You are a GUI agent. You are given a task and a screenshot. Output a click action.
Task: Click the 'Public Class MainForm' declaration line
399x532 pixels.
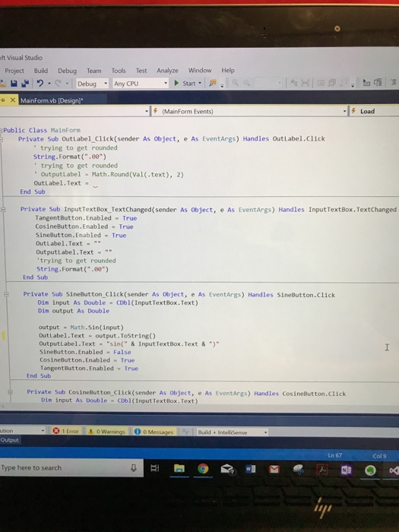[x=42, y=130]
